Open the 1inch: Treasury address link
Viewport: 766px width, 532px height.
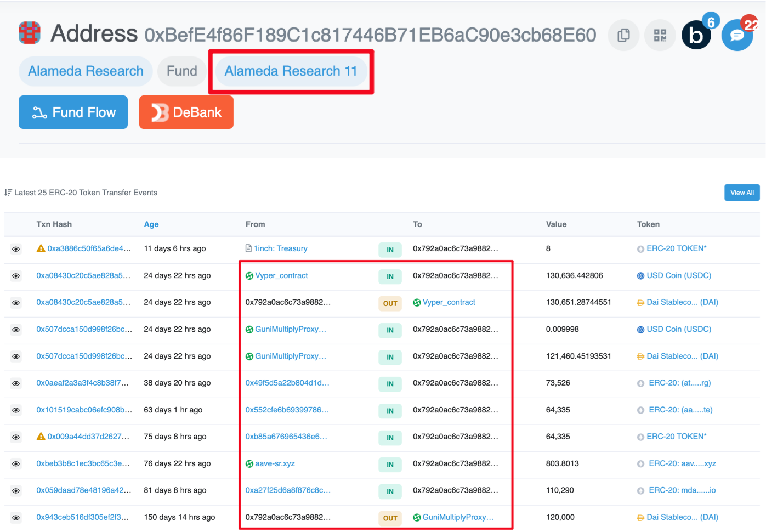tap(280, 248)
